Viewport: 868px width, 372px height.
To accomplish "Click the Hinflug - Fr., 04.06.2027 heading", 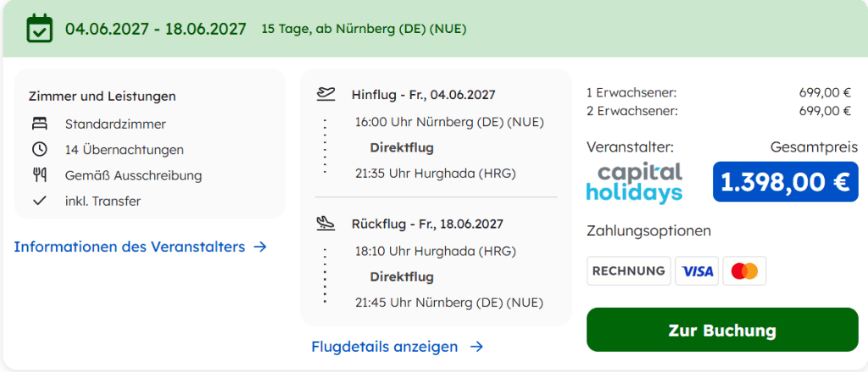I will point(424,95).
